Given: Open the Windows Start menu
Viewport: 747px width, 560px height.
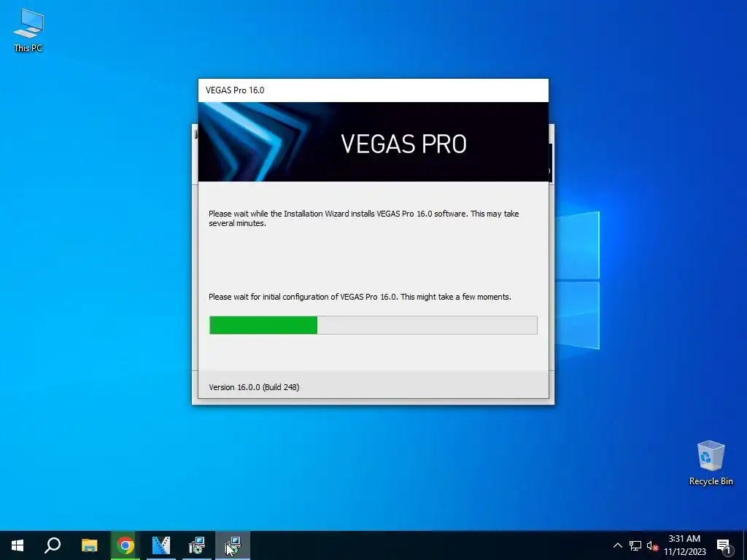Looking at the screenshot, I should [x=18, y=545].
